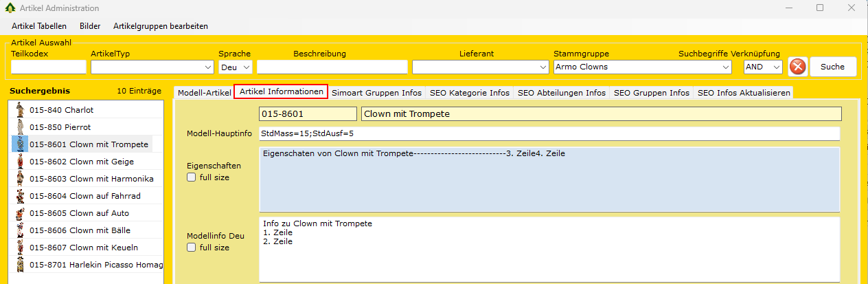The height and width of the screenshot is (284, 868).
Task: Click the Teilkodex input field
Action: coord(49,67)
